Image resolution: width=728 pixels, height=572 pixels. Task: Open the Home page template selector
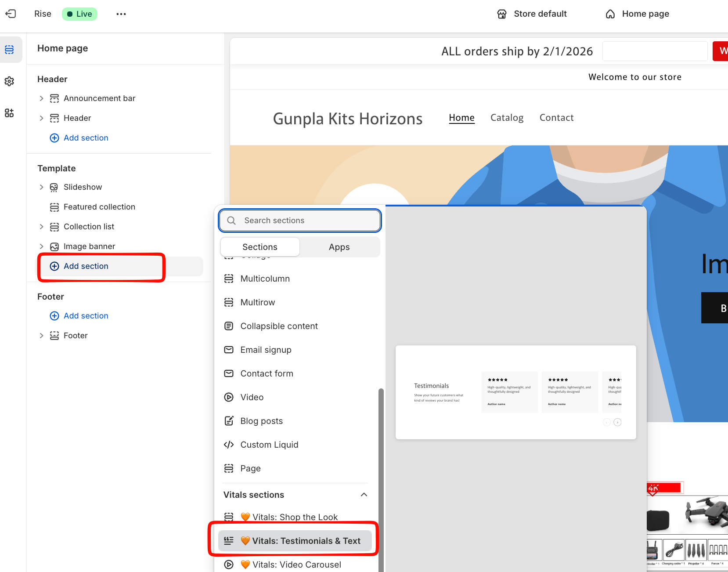tap(638, 14)
